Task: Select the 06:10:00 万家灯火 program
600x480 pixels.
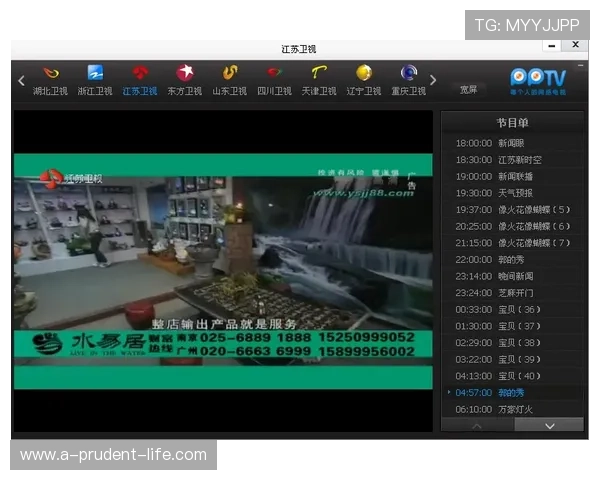Action: click(x=512, y=410)
